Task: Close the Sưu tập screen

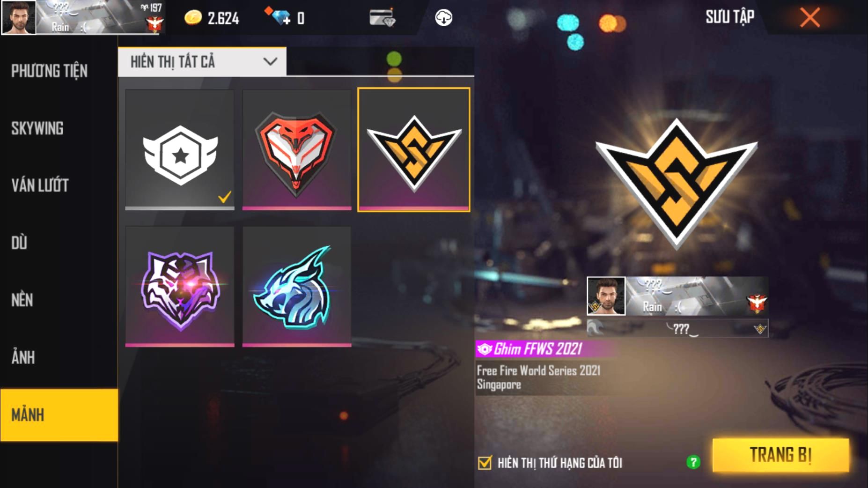Action: [809, 18]
